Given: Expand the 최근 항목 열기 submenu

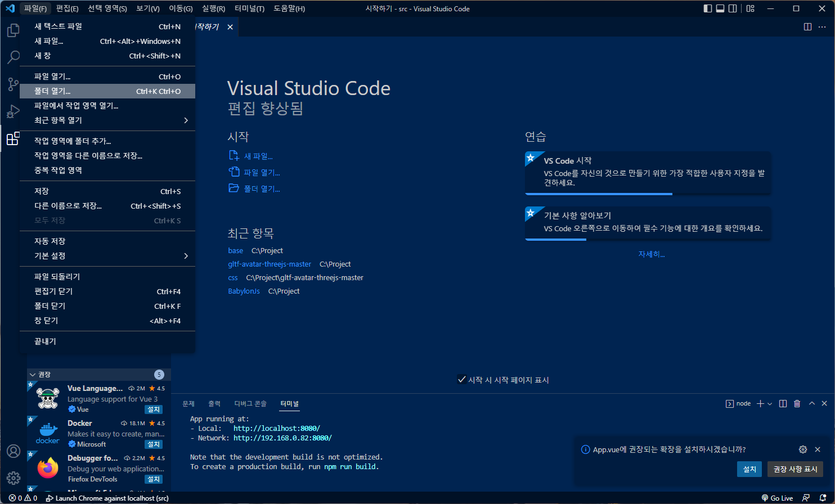Looking at the screenshot, I should tap(107, 120).
